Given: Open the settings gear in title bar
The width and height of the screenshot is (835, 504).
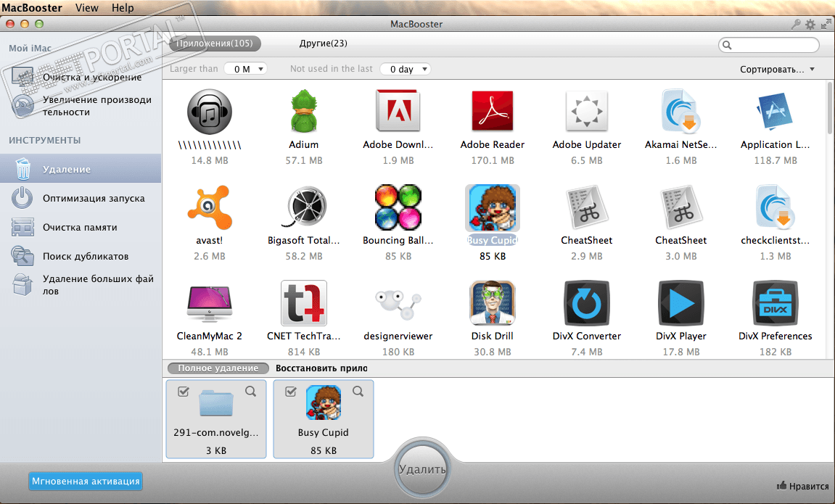Looking at the screenshot, I should [810, 24].
